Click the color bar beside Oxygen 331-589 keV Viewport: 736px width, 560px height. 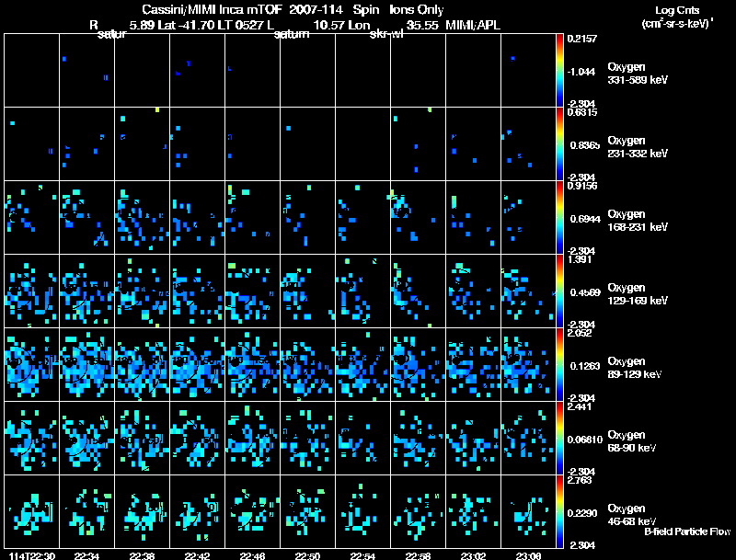(559, 71)
